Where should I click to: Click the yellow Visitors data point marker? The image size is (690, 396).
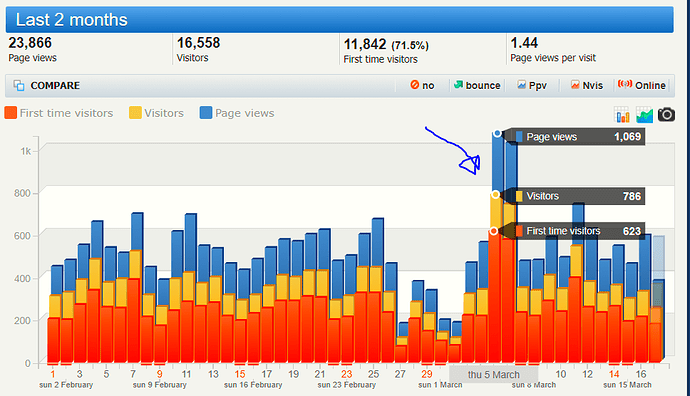495,194
